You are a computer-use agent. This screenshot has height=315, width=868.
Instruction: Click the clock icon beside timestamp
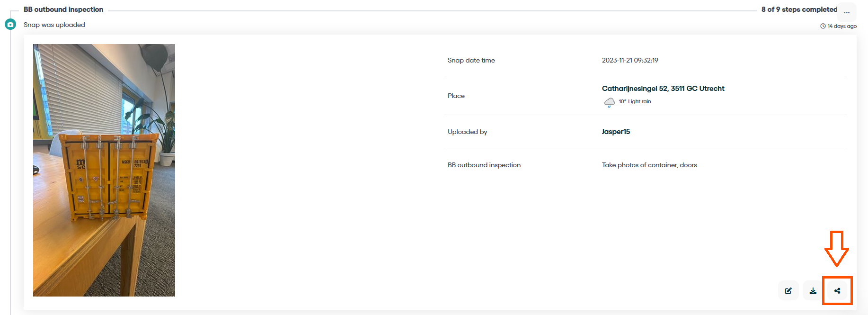tap(823, 26)
